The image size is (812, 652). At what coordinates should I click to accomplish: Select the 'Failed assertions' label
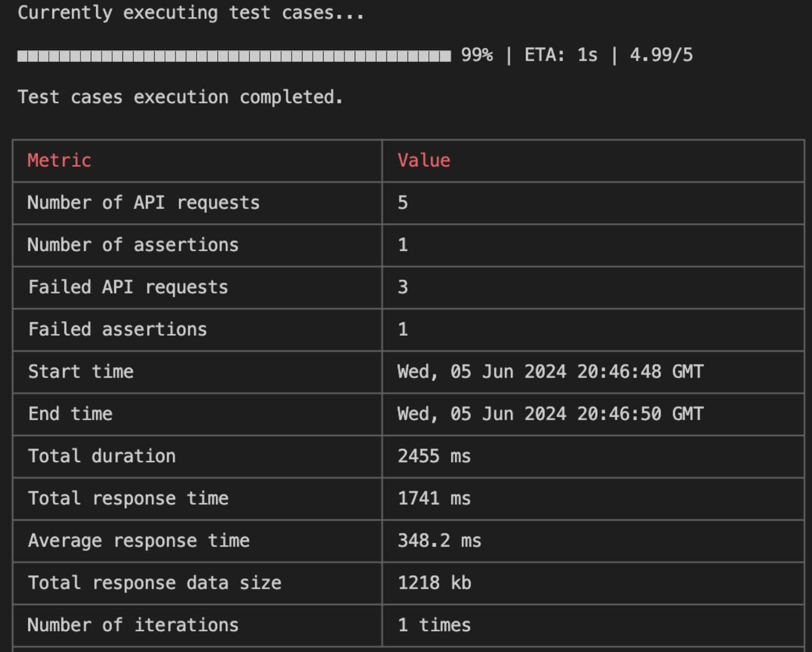click(x=118, y=329)
